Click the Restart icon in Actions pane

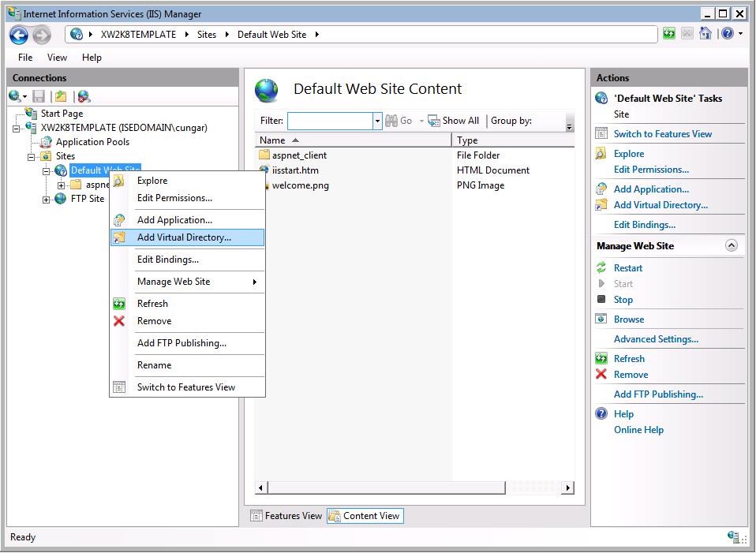pos(601,268)
